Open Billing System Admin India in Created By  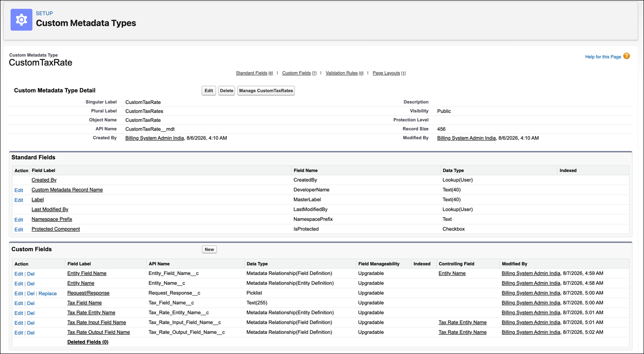point(155,138)
